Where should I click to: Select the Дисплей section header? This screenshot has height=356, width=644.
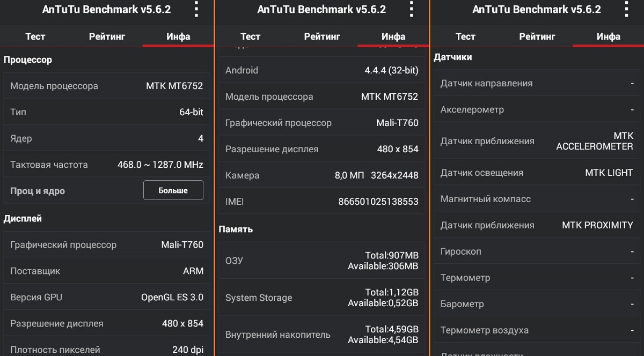[23, 219]
